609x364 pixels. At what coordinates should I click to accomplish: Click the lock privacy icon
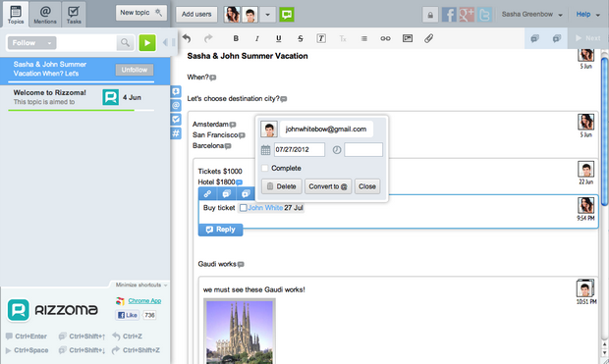click(x=430, y=15)
